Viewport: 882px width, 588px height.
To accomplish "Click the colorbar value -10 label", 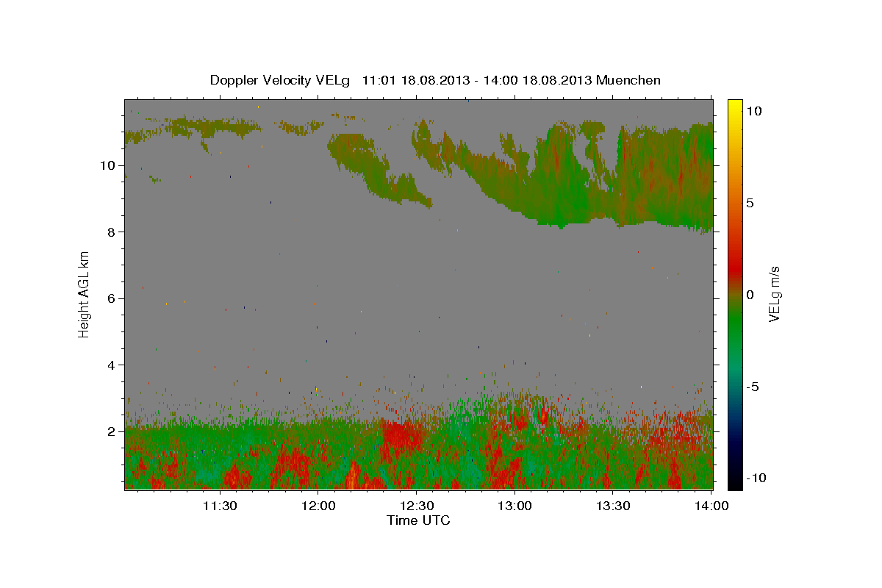I will point(756,478).
